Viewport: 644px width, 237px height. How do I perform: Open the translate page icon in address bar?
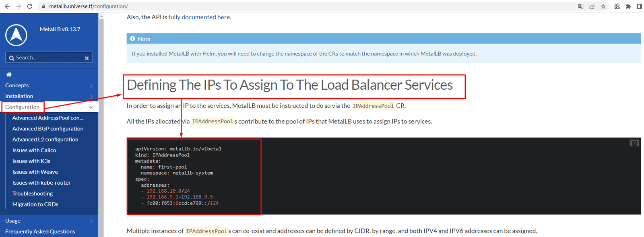pyautogui.click(x=581, y=6)
